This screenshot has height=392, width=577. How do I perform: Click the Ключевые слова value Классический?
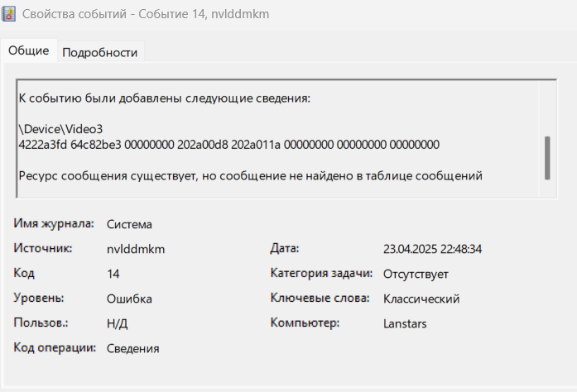pyautogui.click(x=421, y=299)
